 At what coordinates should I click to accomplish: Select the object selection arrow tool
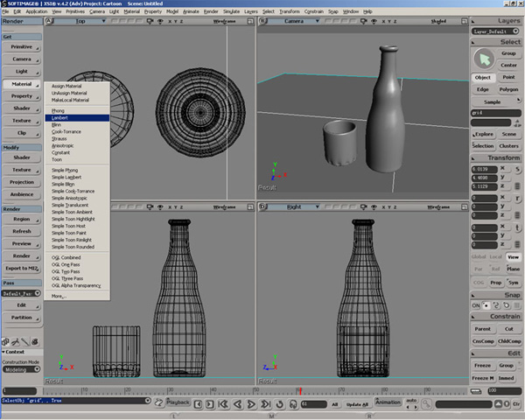point(484,59)
